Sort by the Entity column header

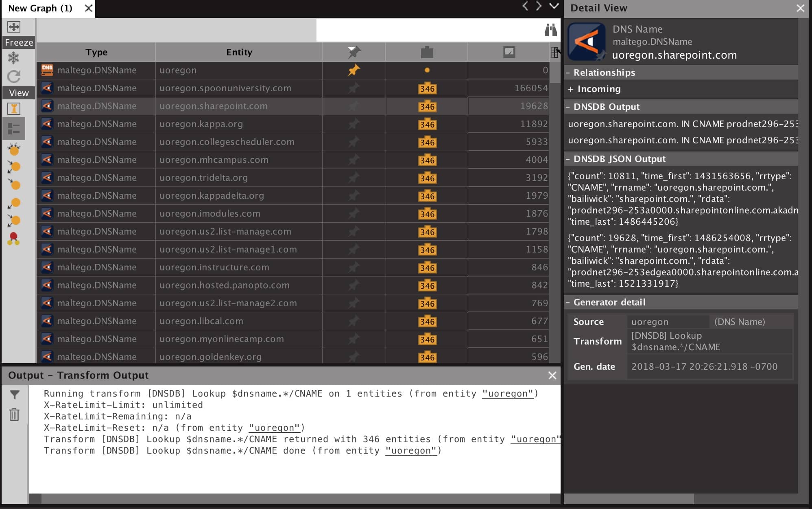[239, 52]
